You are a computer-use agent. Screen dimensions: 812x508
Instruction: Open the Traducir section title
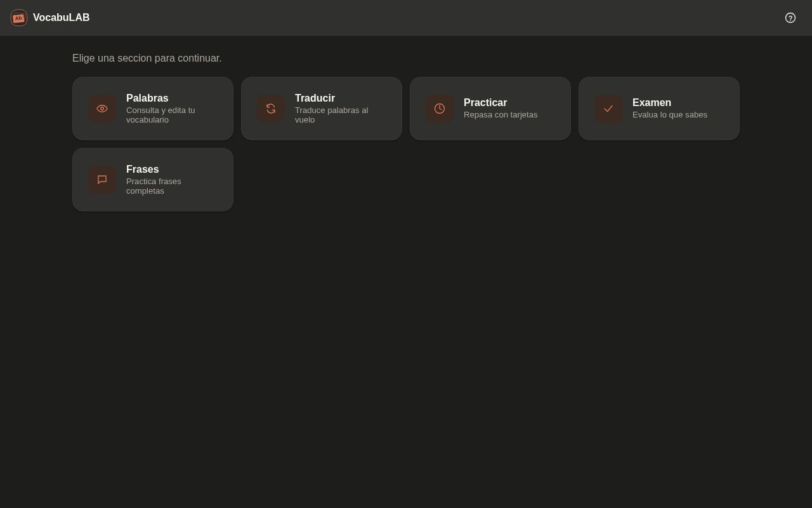pos(315,98)
